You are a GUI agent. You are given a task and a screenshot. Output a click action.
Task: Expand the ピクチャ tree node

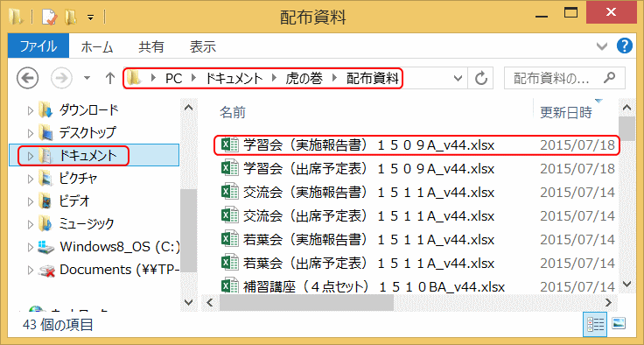30,179
